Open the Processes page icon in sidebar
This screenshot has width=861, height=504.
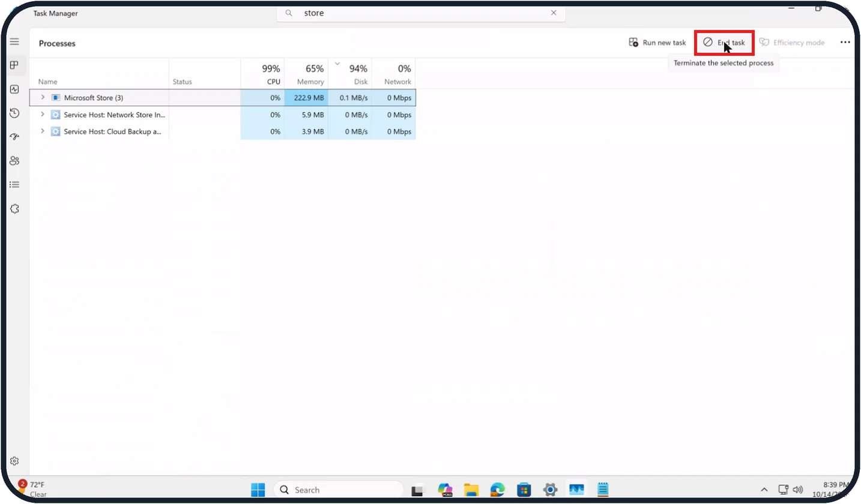[14, 65]
